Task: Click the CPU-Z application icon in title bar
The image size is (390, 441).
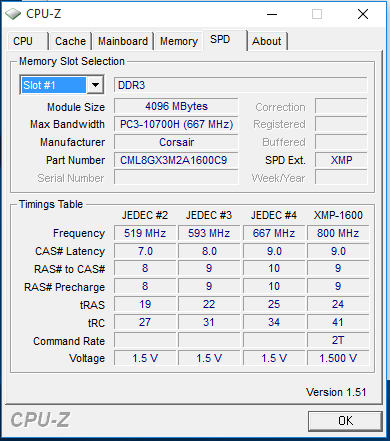Action: tap(13, 14)
